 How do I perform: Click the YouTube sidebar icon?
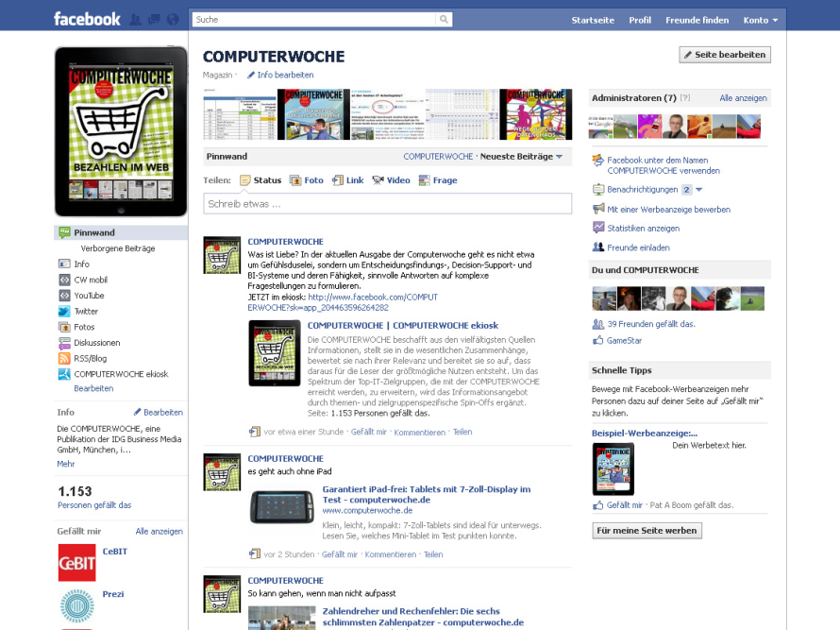(x=64, y=295)
